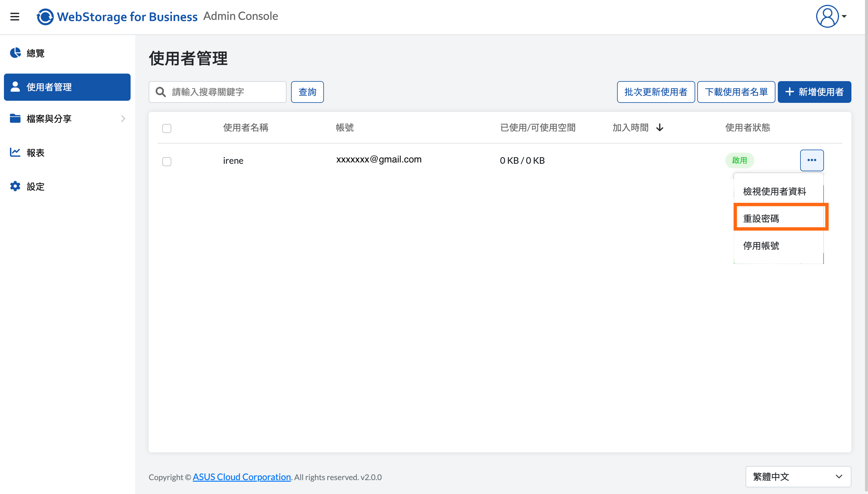Open the 繁體中文 language dropdown
The width and height of the screenshot is (868, 494).
coord(798,477)
